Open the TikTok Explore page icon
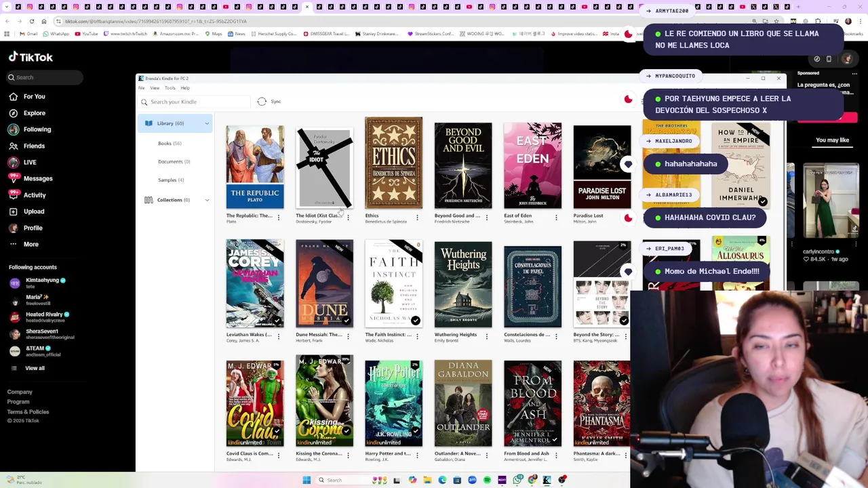This screenshot has height=488, width=868. pyautogui.click(x=13, y=113)
